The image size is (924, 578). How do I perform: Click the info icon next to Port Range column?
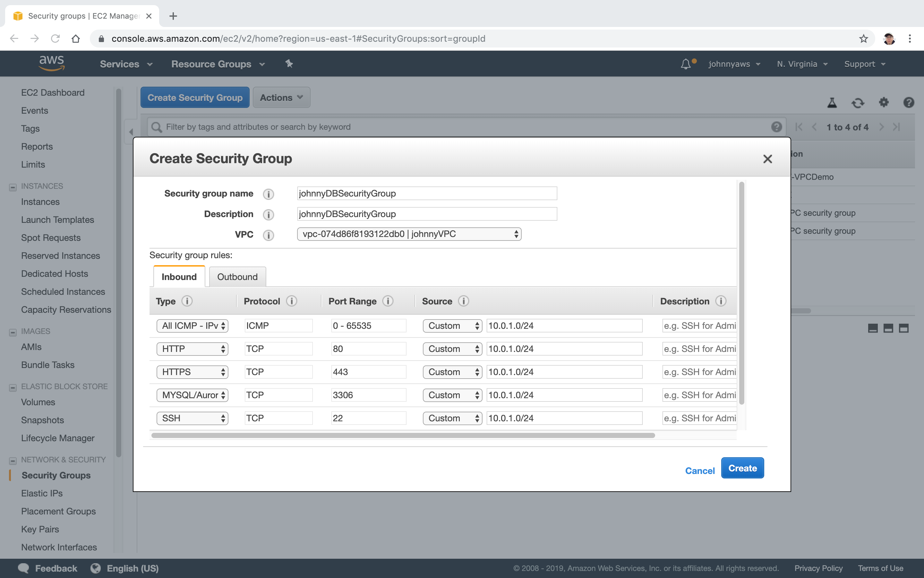388,301
